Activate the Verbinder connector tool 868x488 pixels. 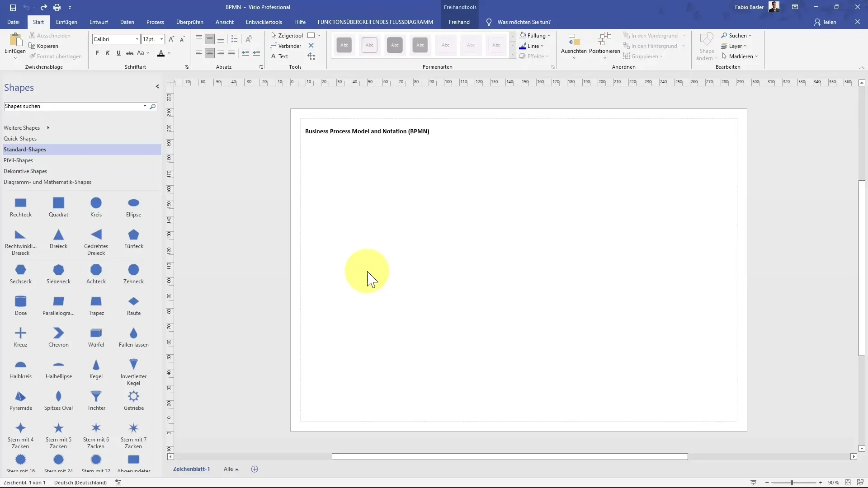(285, 46)
